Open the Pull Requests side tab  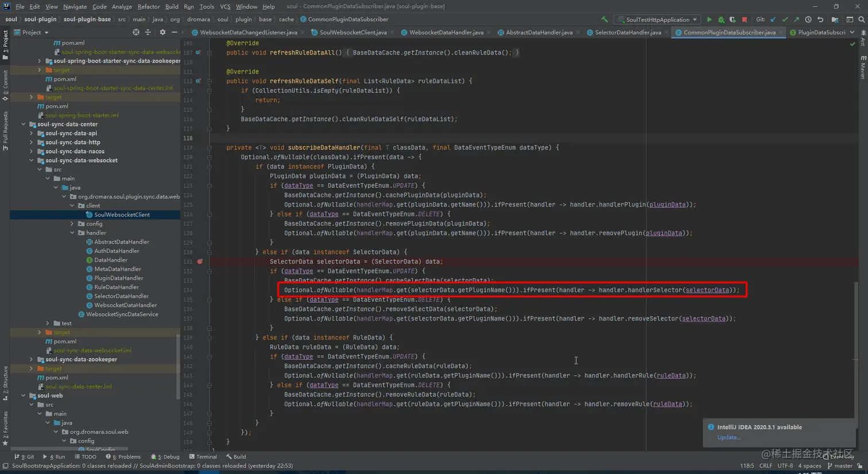tap(5, 132)
